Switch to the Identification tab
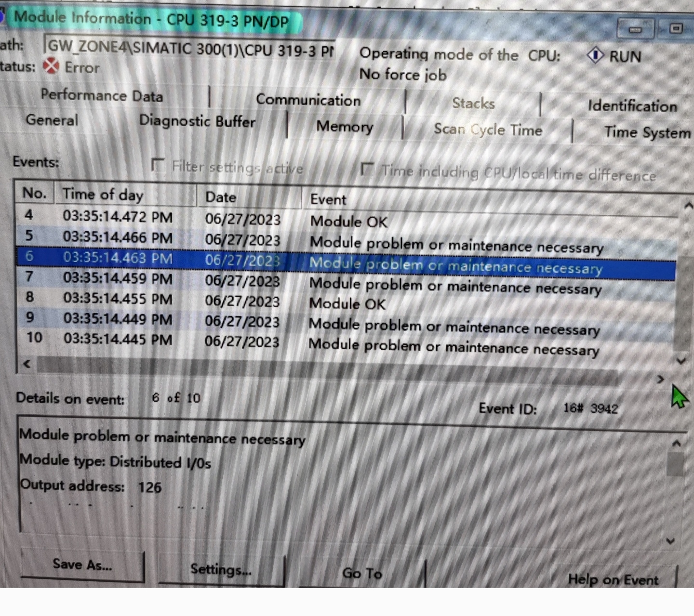 click(632, 105)
